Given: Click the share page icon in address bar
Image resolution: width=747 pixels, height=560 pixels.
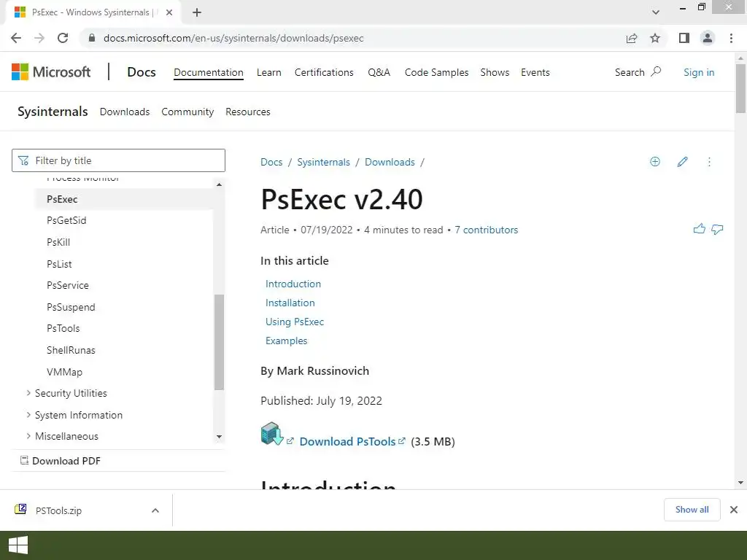Looking at the screenshot, I should [632, 38].
